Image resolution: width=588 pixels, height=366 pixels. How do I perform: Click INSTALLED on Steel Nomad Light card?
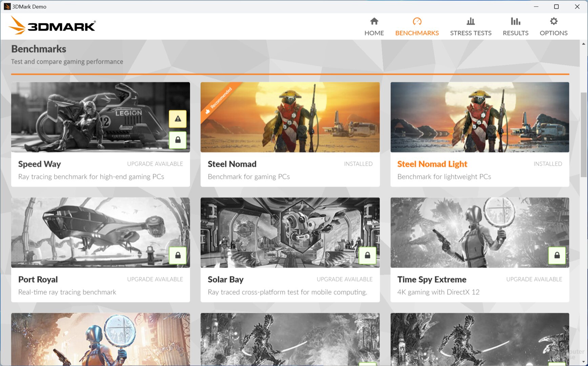[x=548, y=164]
